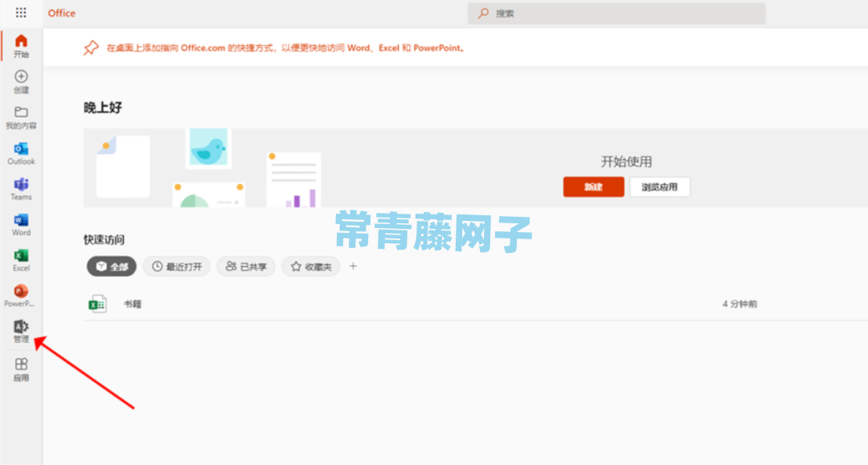
Task: Launch PowerPoint from the sidebar
Action: 20,296
